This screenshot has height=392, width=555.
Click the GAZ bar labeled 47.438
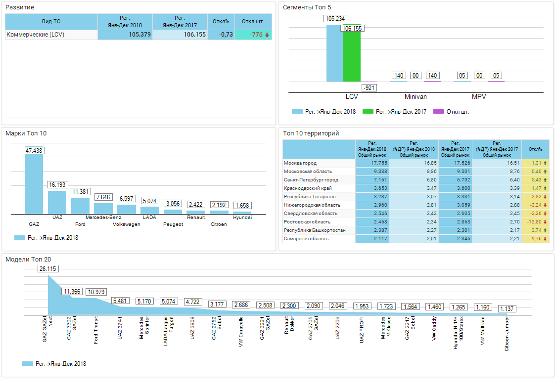tap(34, 184)
